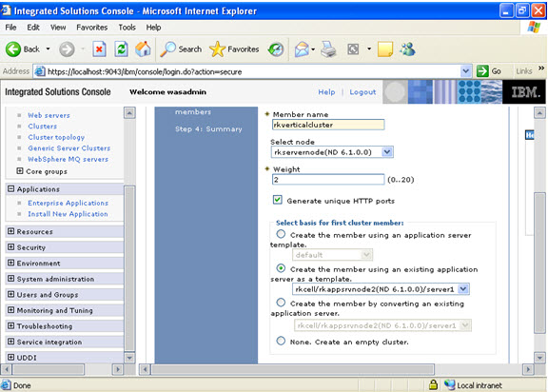
Task: Open the Search magnifier in the toolbar
Action: tap(168, 49)
